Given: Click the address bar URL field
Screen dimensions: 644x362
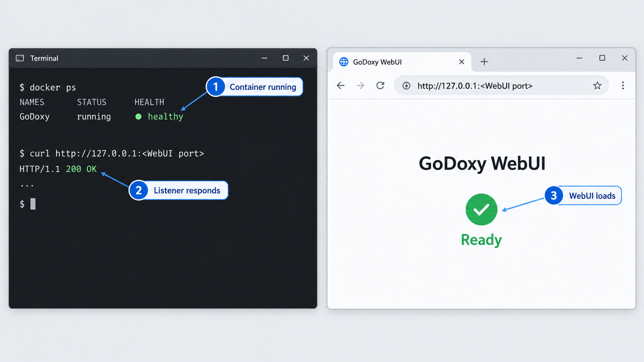Looking at the screenshot, I should click(x=501, y=85).
